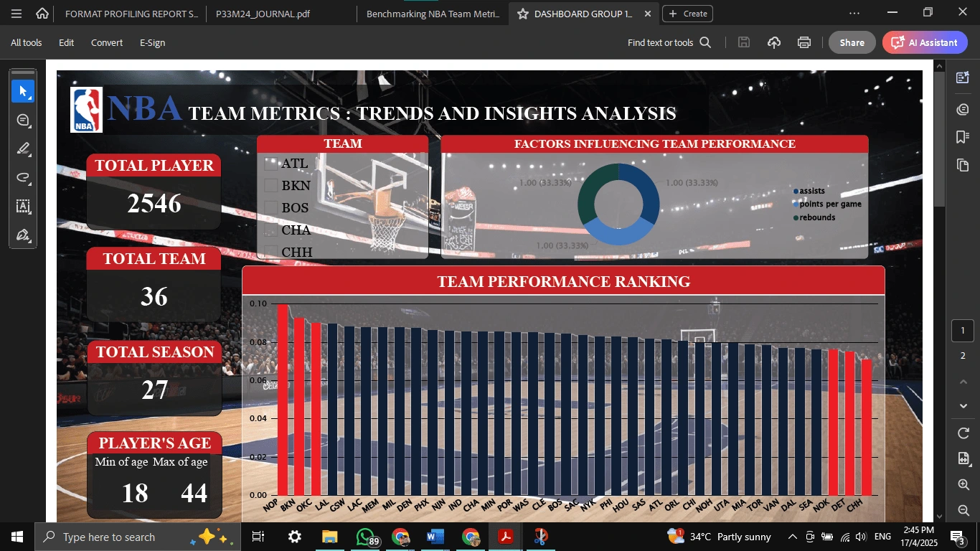Click the total player value 2546
980x551 pixels.
(x=154, y=204)
